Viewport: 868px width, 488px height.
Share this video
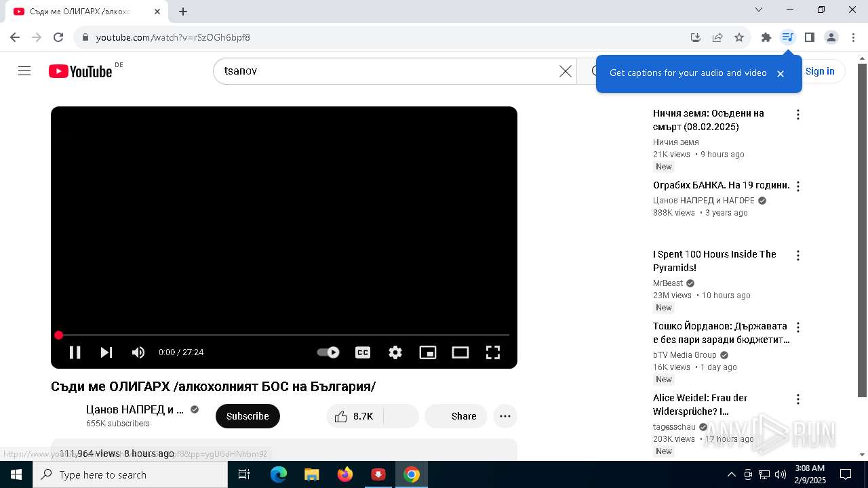[456, 416]
